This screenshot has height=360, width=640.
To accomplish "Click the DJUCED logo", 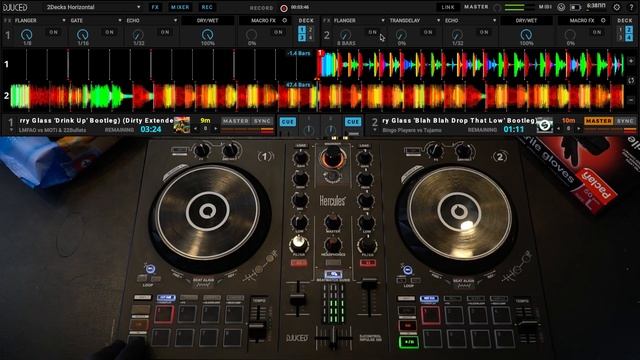I will (x=15, y=7).
